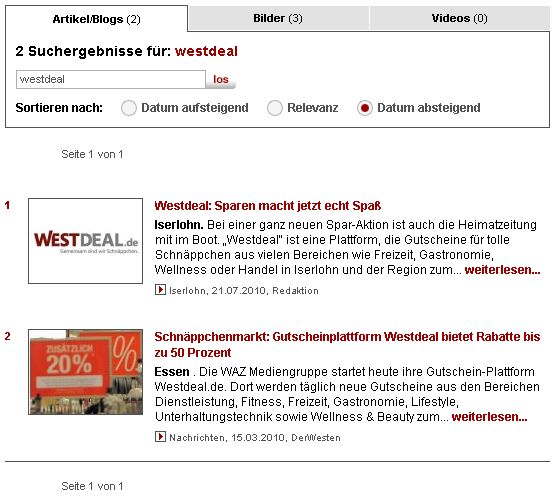Select Datum absteigend radio button

coord(365,108)
